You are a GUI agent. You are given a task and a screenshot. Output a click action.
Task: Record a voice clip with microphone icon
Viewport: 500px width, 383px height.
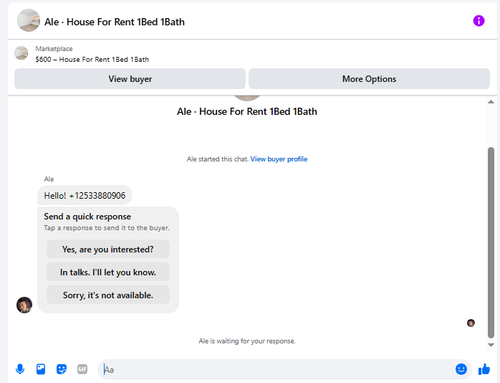point(20,369)
